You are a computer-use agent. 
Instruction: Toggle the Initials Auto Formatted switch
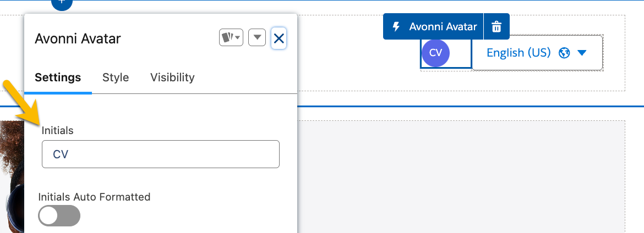click(59, 216)
